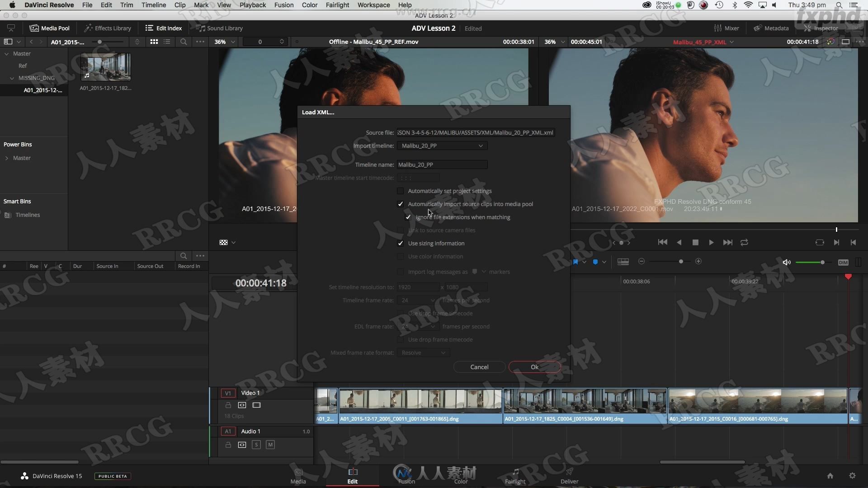
Task: Click the timeline zoom in plus icon
Action: coord(698,262)
